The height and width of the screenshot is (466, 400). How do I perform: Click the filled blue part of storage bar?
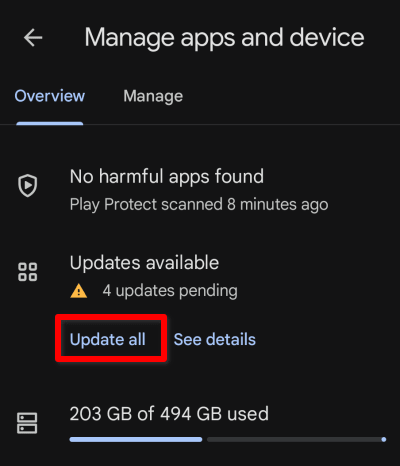136,440
